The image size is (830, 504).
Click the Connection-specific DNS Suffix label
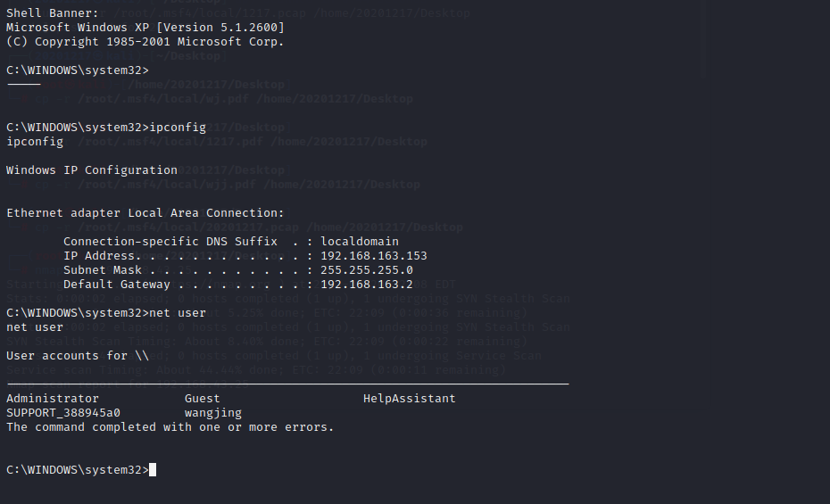pos(170,242)
